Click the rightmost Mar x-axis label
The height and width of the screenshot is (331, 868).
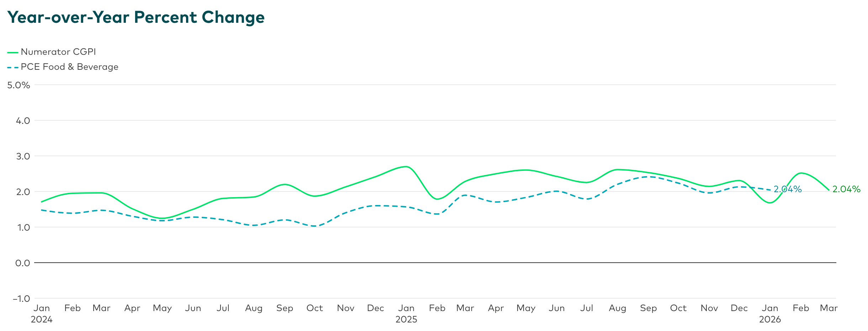[829, 308]
